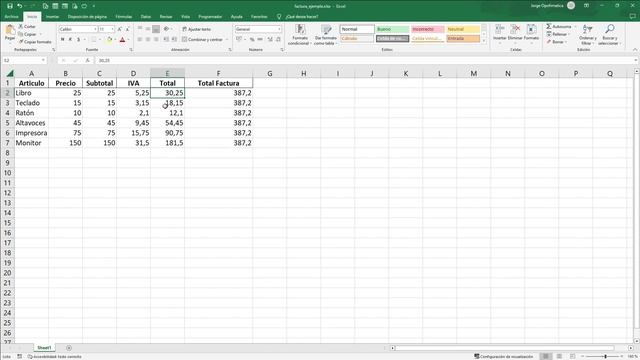Apply fill color to the cell
640x360 pixels.
coord(109,40)
